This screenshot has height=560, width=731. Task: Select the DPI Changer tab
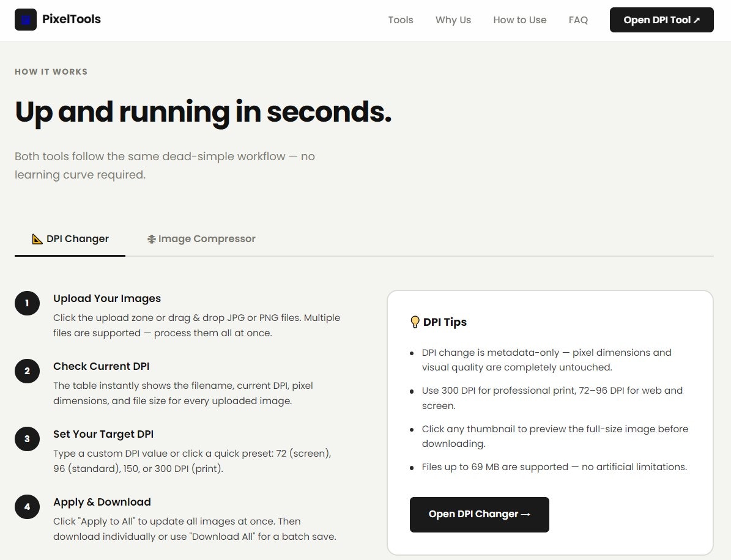[70, 239]
